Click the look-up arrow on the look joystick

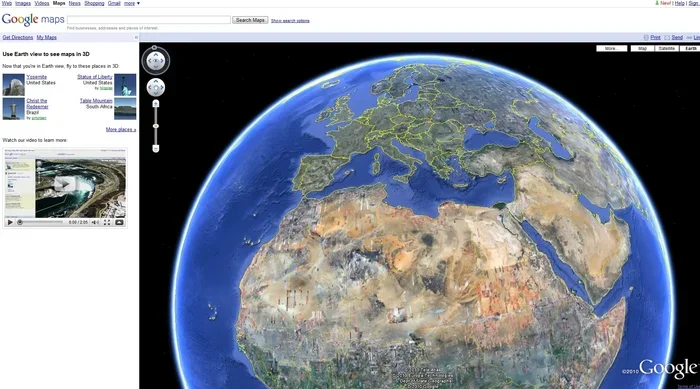(x=155, y=54)
